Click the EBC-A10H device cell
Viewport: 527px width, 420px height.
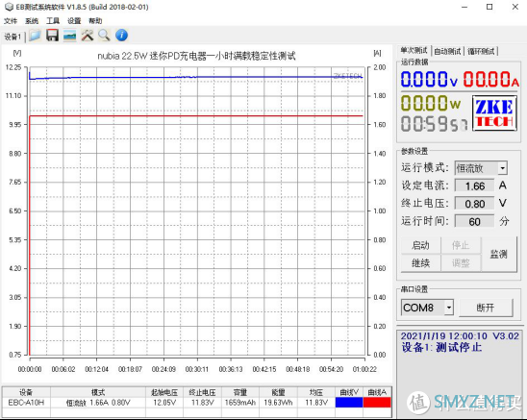pos(26,403)
